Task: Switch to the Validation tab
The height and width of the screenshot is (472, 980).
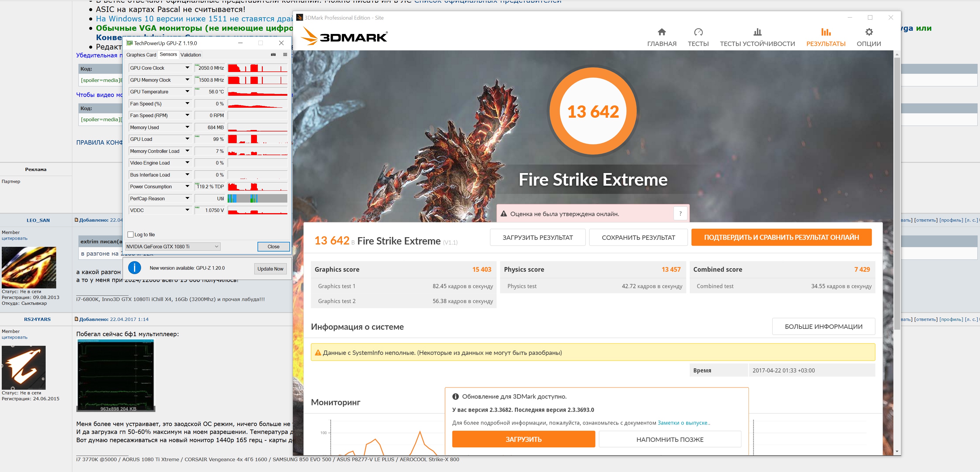Action: point(190,55)
